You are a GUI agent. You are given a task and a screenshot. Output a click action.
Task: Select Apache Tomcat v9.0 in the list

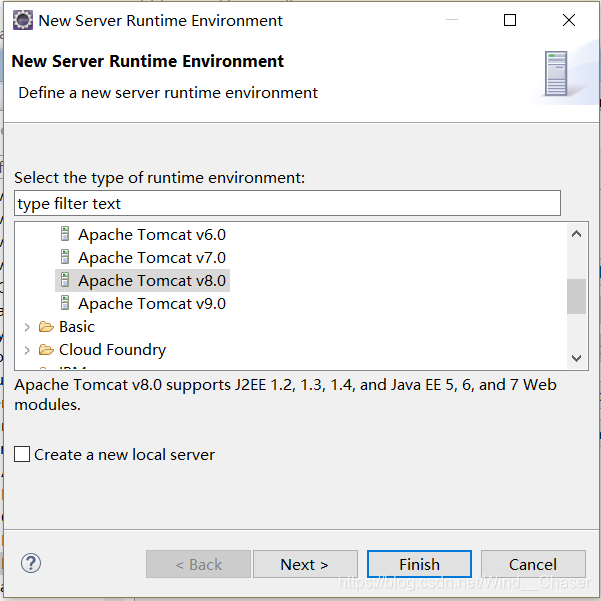[152, 304]
